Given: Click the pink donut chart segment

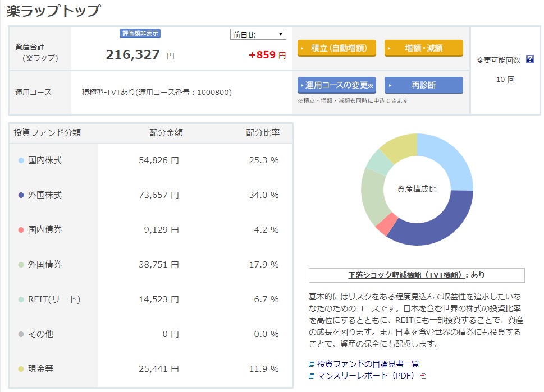Looking at the screenshot, I should click(386, 224).
